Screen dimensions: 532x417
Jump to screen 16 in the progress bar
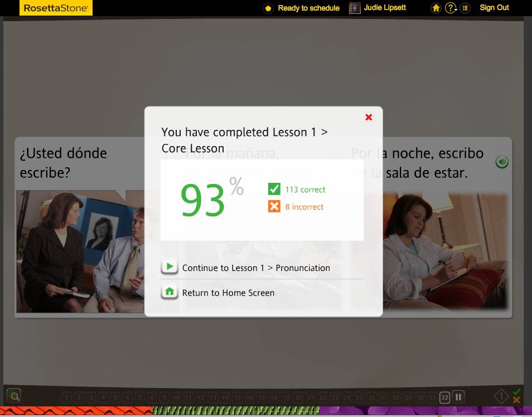(x=250, y=397)
